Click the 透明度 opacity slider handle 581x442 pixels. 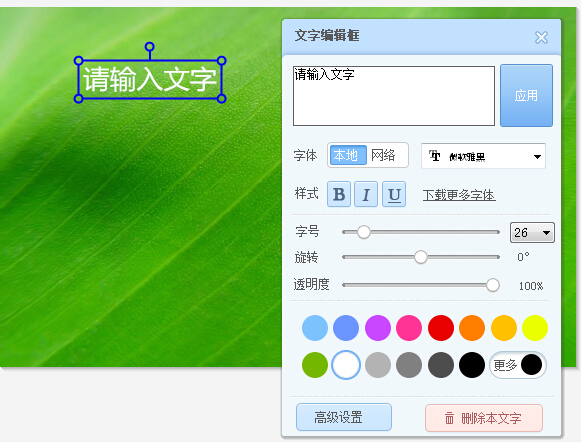coord(492,285)
